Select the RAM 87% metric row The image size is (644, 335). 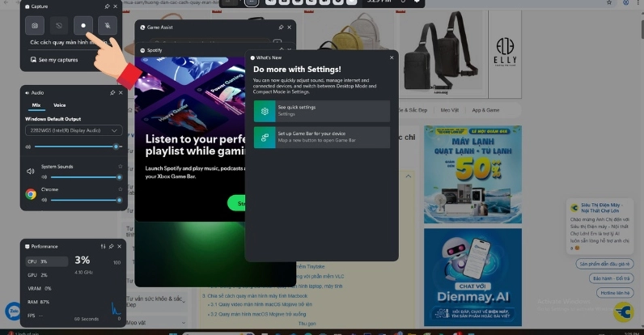click(46, 302)
